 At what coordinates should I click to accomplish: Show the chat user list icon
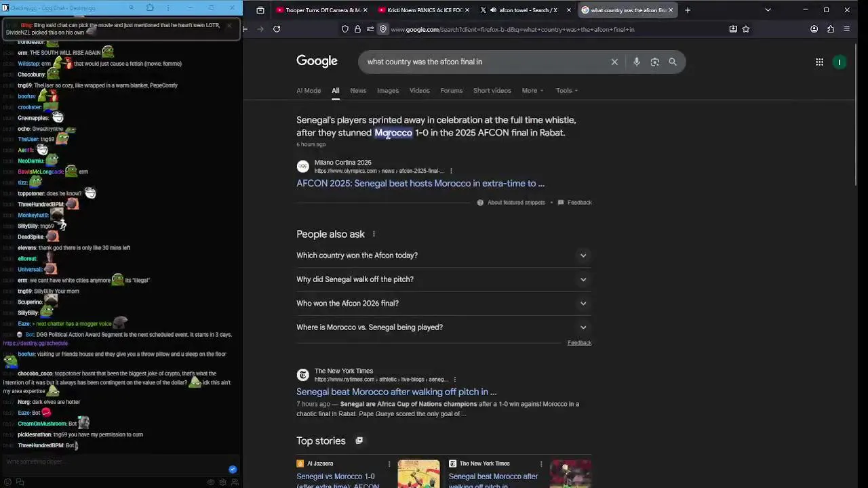tap(235, 482)
